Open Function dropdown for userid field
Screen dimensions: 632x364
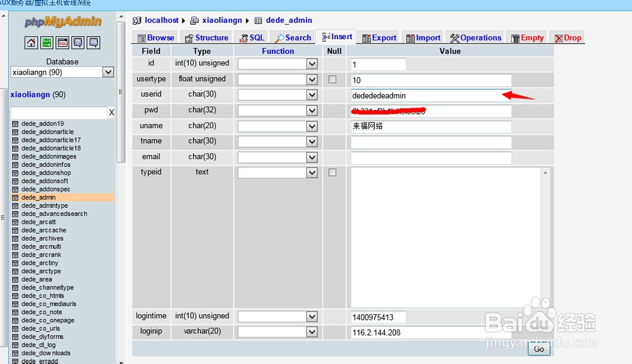277,95
